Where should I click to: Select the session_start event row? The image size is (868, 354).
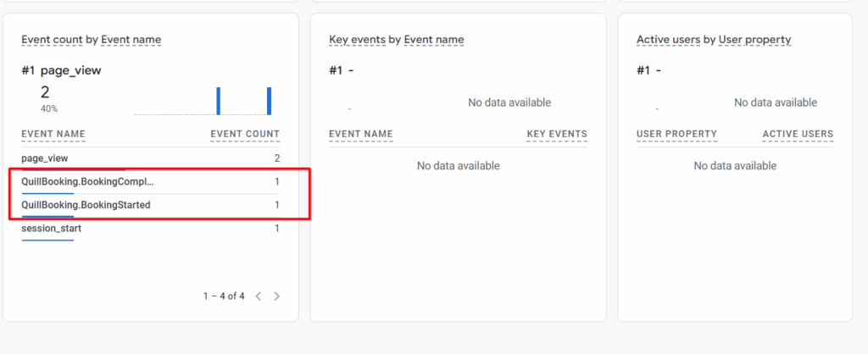coord(52,229)
